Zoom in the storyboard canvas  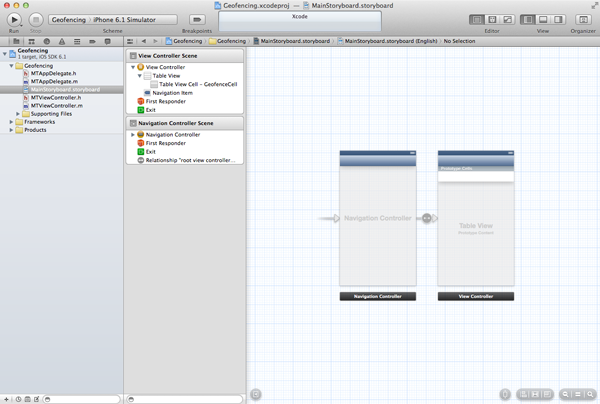590,394
